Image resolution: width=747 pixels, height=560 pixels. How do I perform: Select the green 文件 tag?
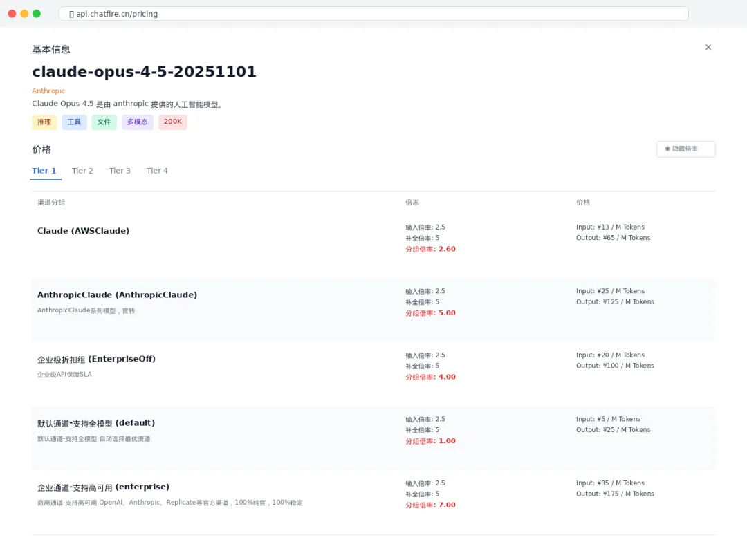click(104, 122)
